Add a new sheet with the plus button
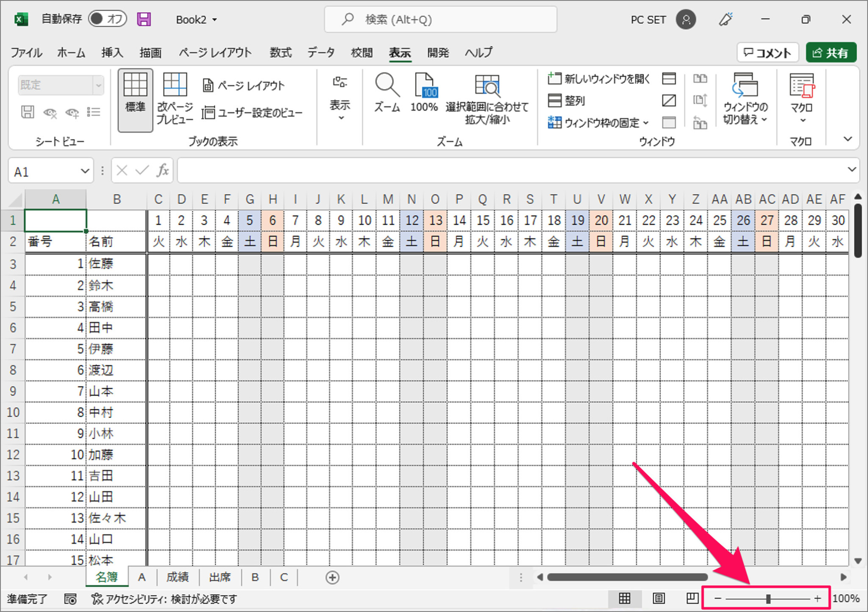This screenshot has width=868, height=612. pos(333,577)
